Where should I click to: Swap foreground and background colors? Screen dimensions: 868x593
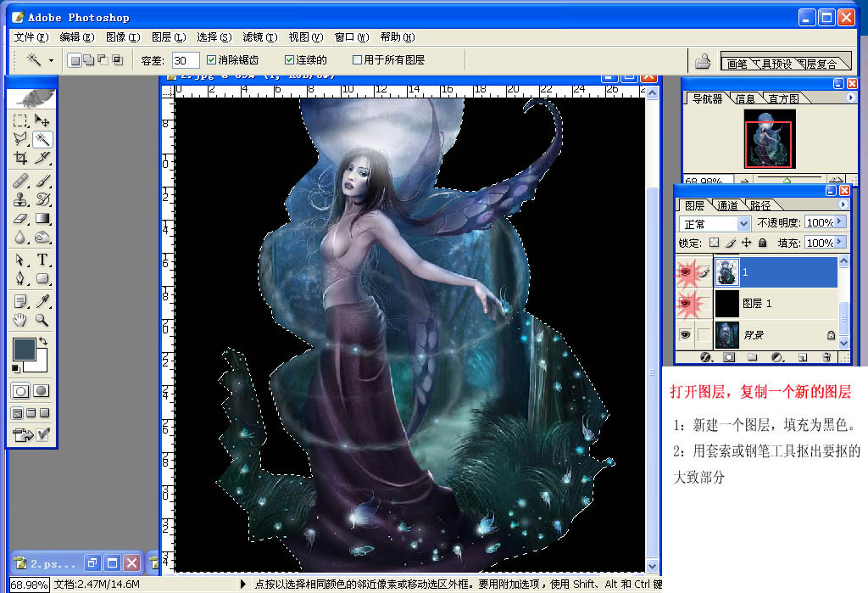[43, 341]
